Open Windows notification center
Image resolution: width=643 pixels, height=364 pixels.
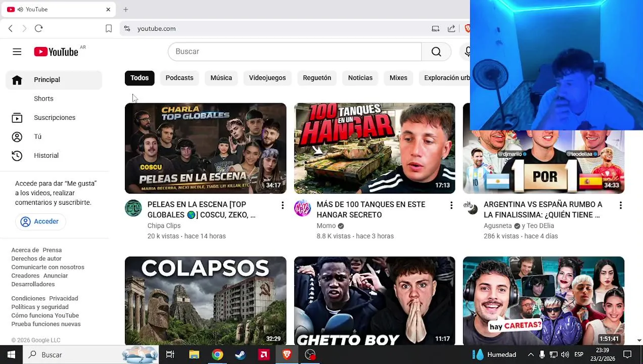click(627, 355)
